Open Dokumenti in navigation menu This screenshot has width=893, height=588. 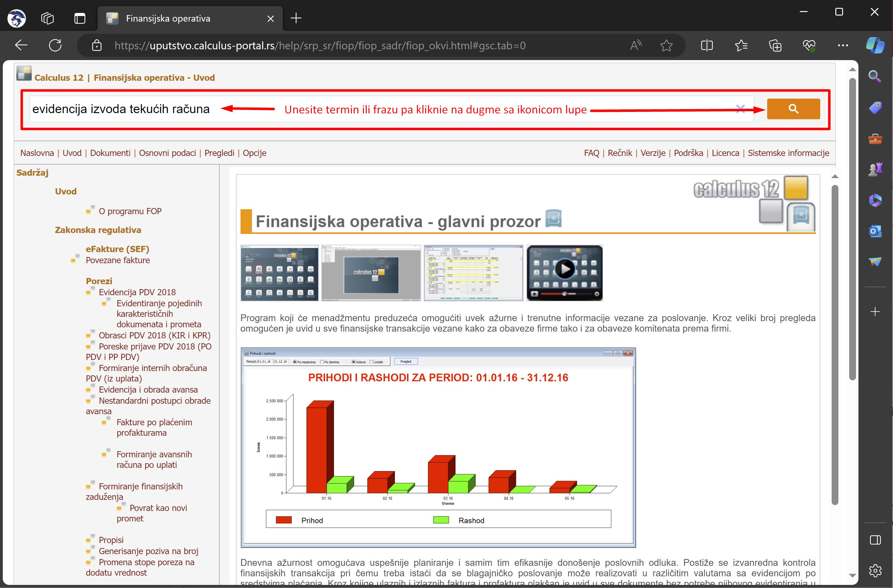click(110, 153)
